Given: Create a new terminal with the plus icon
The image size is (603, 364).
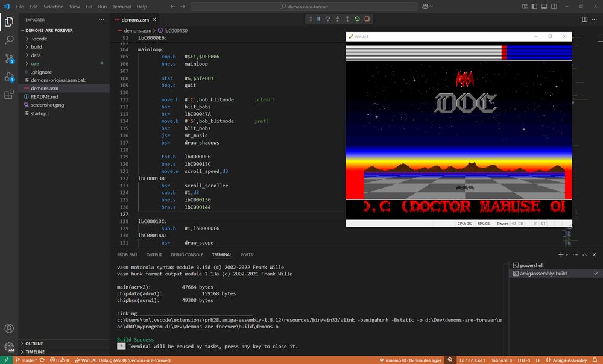Looking at the screenshot, I should click(x=561, y=254).
